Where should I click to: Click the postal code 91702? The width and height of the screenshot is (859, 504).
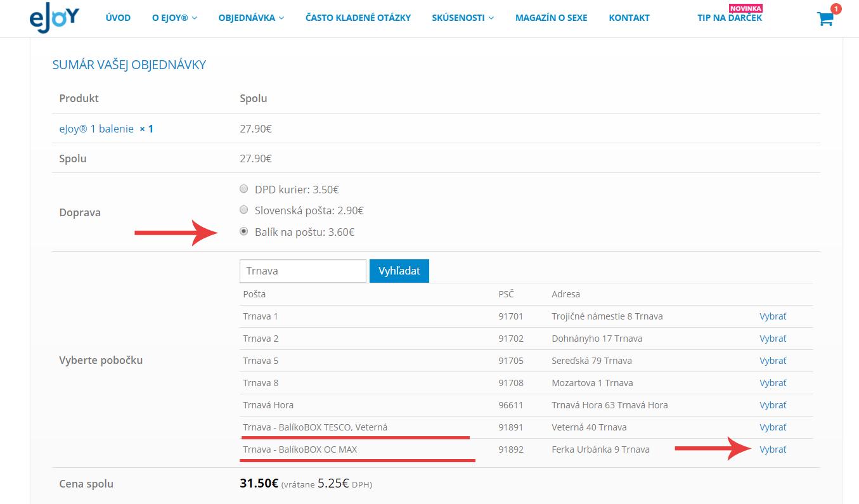511,339
